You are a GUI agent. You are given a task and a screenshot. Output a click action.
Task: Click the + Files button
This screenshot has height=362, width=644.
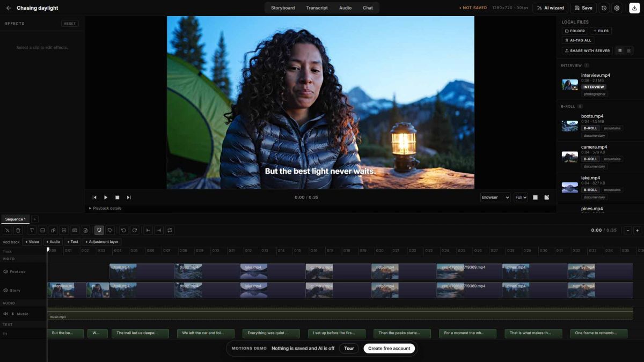point(601,31)
